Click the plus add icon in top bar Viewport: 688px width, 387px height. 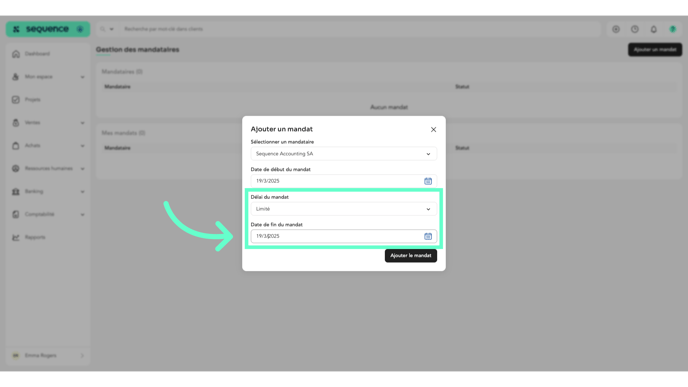click(x=616, y=29)
